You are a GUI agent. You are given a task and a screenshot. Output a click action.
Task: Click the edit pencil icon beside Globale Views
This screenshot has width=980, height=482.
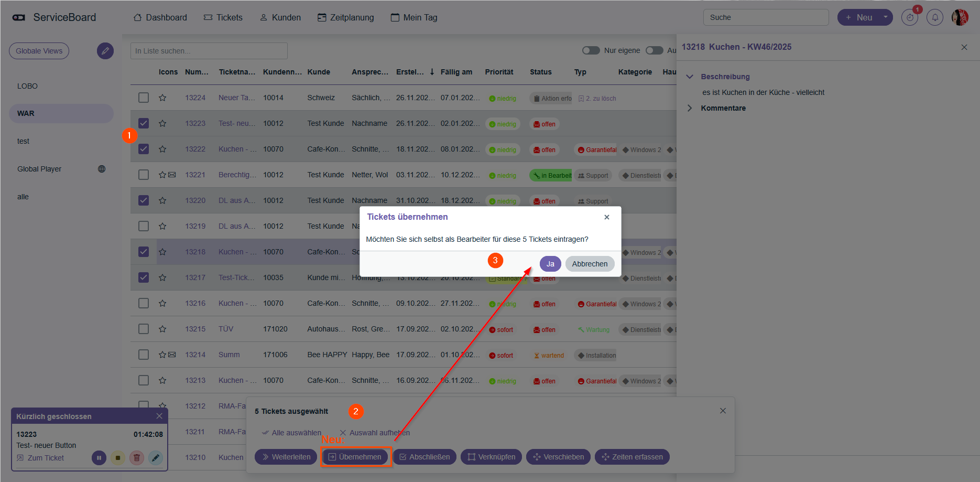click(105, 51)
